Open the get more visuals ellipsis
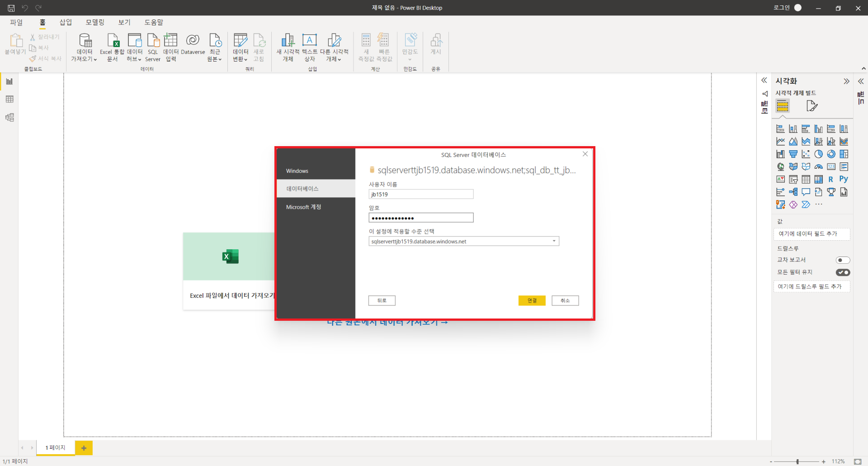 (x=819, y=204)
